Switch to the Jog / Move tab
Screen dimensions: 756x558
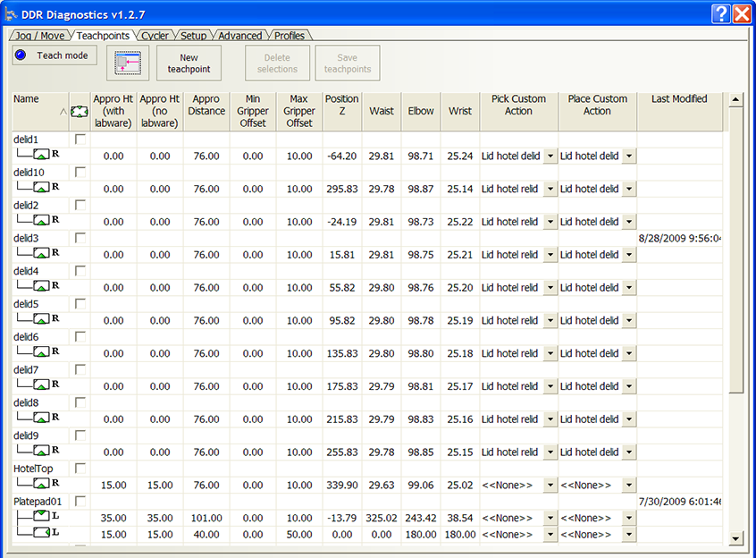(40, 36)
